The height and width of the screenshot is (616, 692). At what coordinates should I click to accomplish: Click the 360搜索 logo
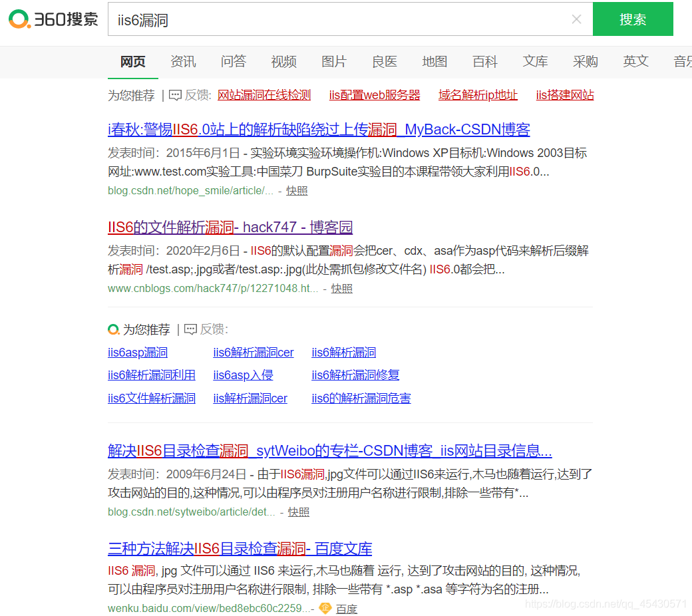53,19
